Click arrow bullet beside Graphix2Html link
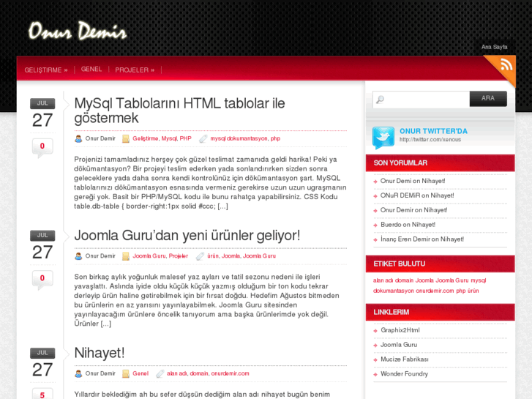This screenshot has width=532, height=399. pos(375,331)
